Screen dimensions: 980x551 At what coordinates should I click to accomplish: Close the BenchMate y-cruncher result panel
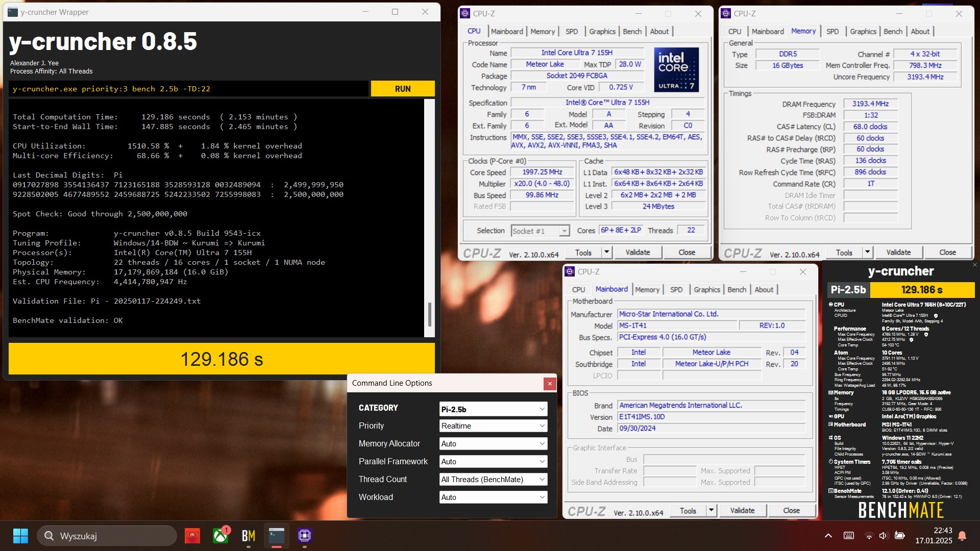tap(974, 265)
